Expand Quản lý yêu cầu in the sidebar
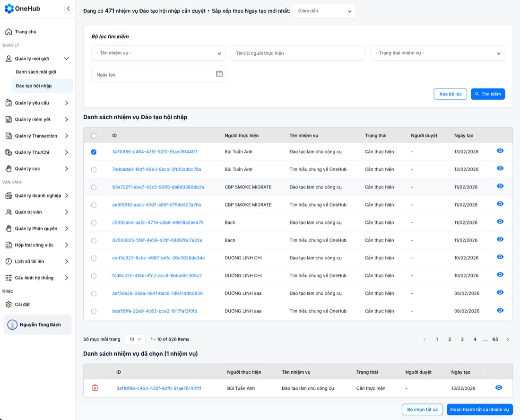The height and width of the screenshot is (420, 520). (37, 103)
